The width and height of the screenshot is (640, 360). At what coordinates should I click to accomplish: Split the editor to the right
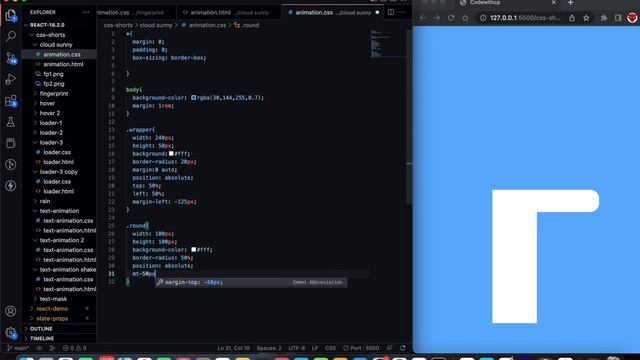(x=391, y=12)
